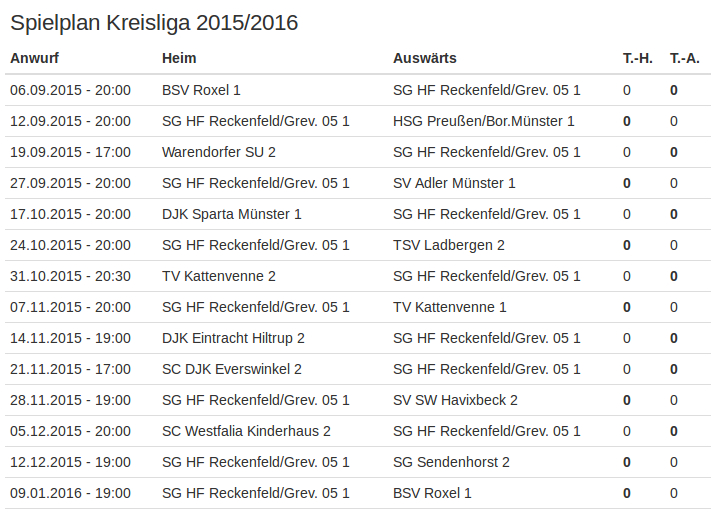The height and width of the screenshot is (516, 721).
Task: Select HSG Preußen/Bor.Münster 1 away team
Action: point(484,121)
